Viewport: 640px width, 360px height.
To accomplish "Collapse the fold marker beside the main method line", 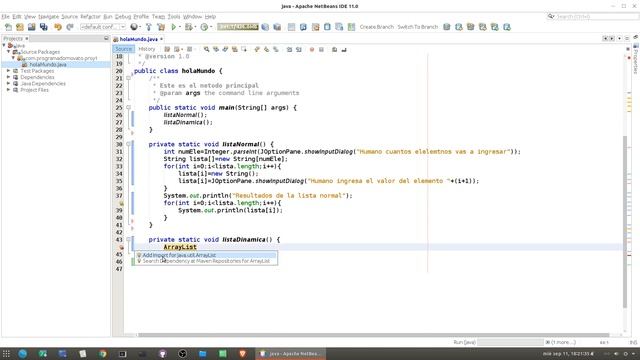I will [128, 108].
